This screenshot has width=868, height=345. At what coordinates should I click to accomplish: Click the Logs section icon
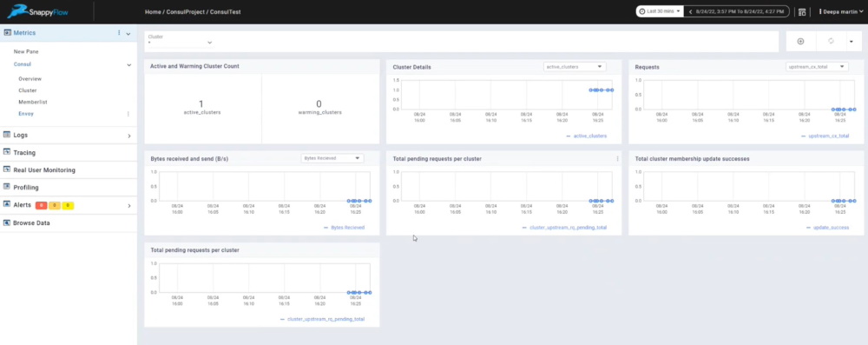pos(7,135)
